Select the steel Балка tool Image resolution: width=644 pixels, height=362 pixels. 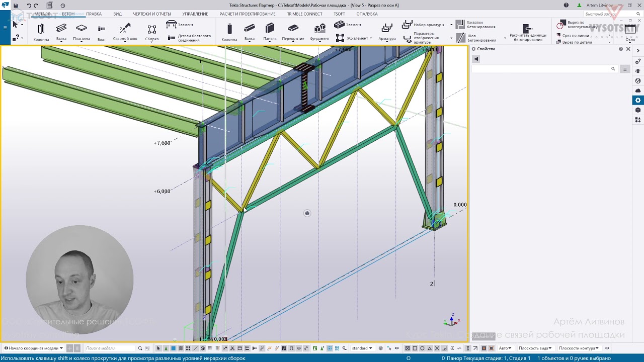[x=61, y=32]
